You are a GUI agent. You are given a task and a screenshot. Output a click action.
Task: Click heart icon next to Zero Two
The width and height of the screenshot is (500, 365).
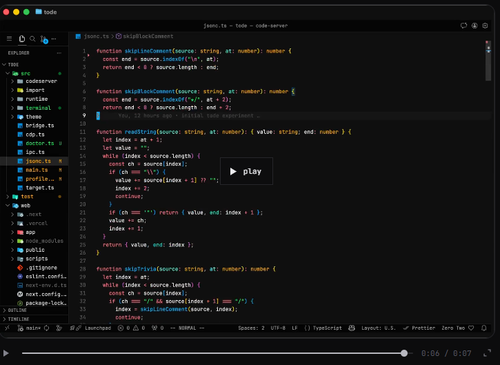[471, 328]
